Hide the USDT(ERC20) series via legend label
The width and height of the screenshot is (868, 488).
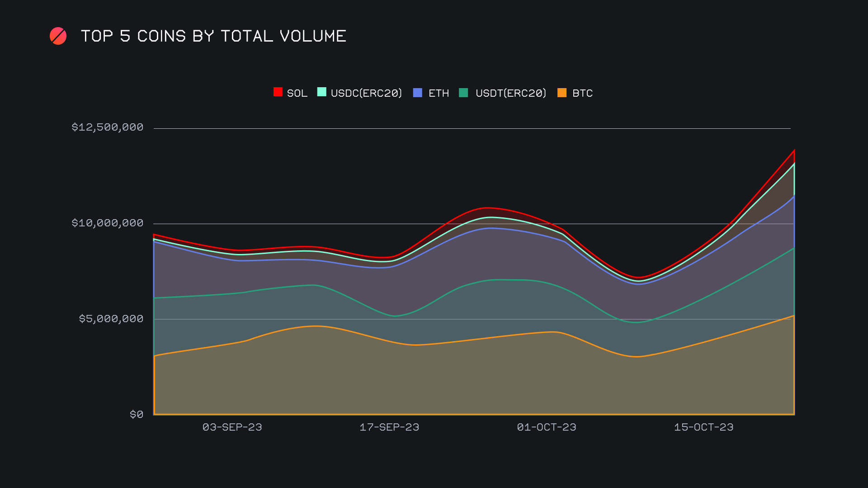coord(511,93)
